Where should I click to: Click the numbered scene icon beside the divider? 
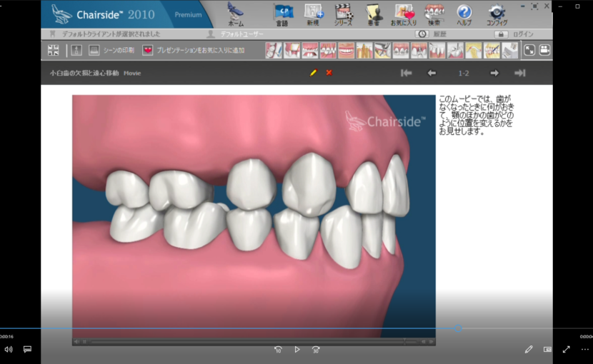[76, 50]
